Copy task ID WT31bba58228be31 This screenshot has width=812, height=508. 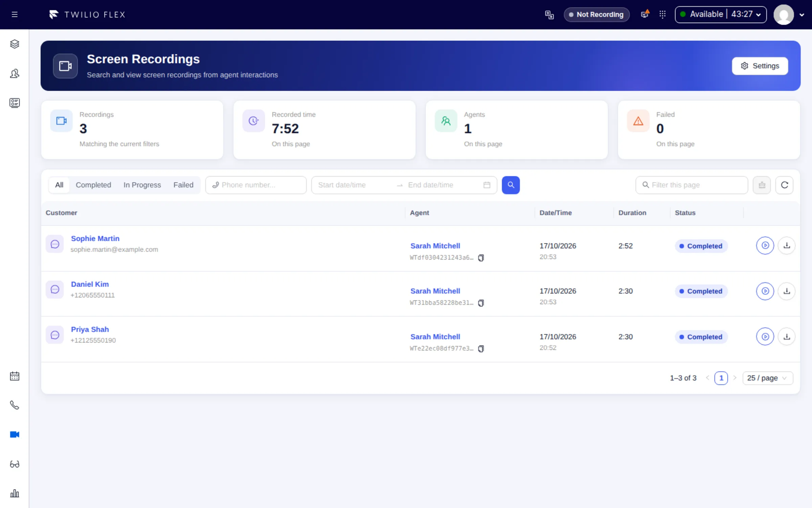point(481,303)
